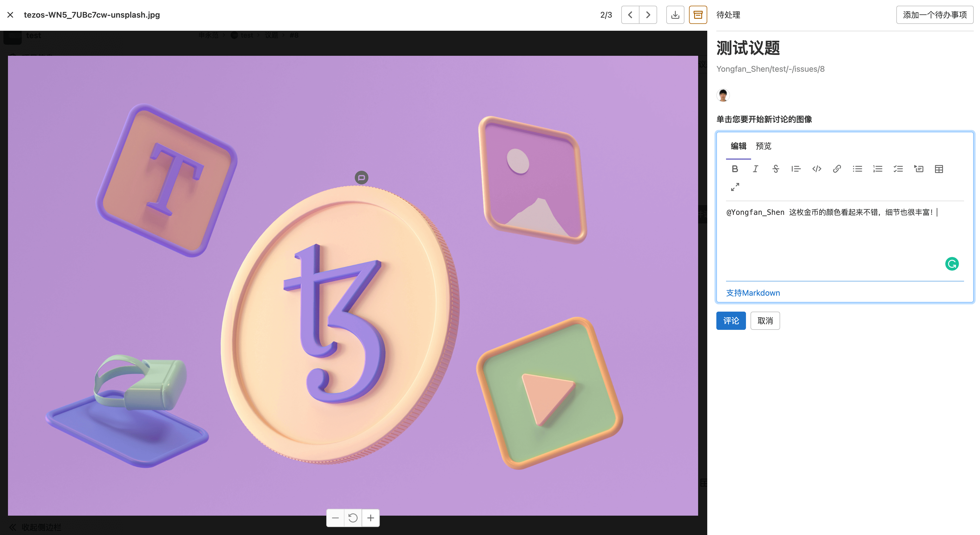Apply strikethrough formatting
The width and height of the screenshot is (980, 535).
click(776, 169)
